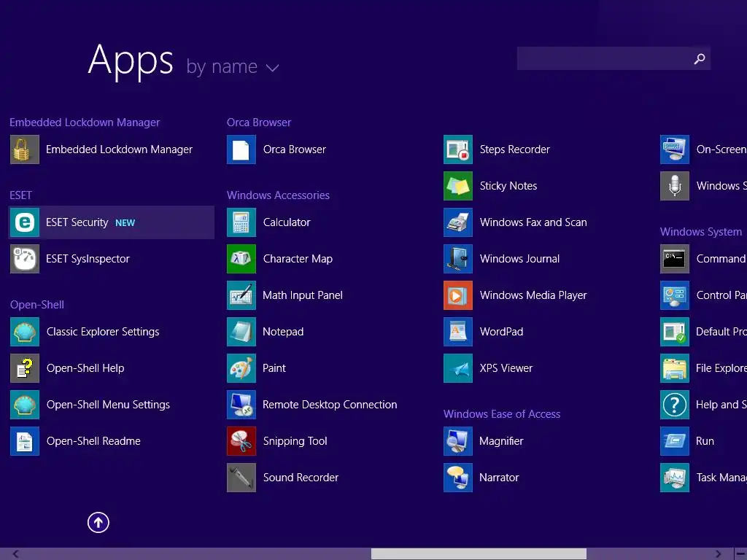Select the Orca Browser group header

(259, 122)
